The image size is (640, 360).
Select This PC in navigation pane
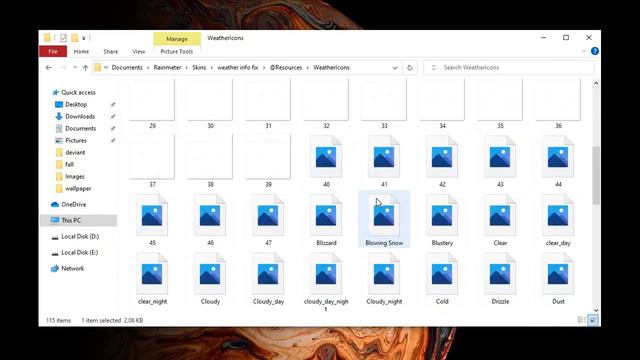point(78,220)
